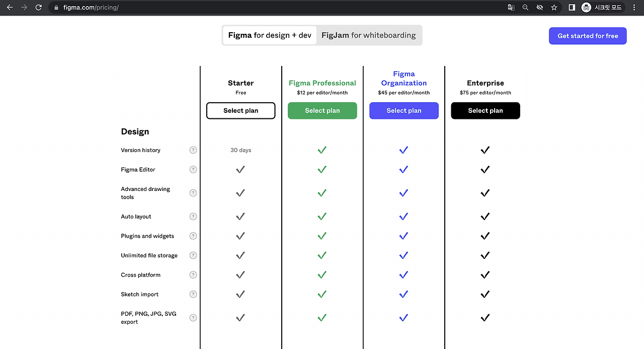Image resolution: width=644 pixels, height=349 pixels.
Task: Choose the Figma Organization Select plan button
Action: [404, 111]
